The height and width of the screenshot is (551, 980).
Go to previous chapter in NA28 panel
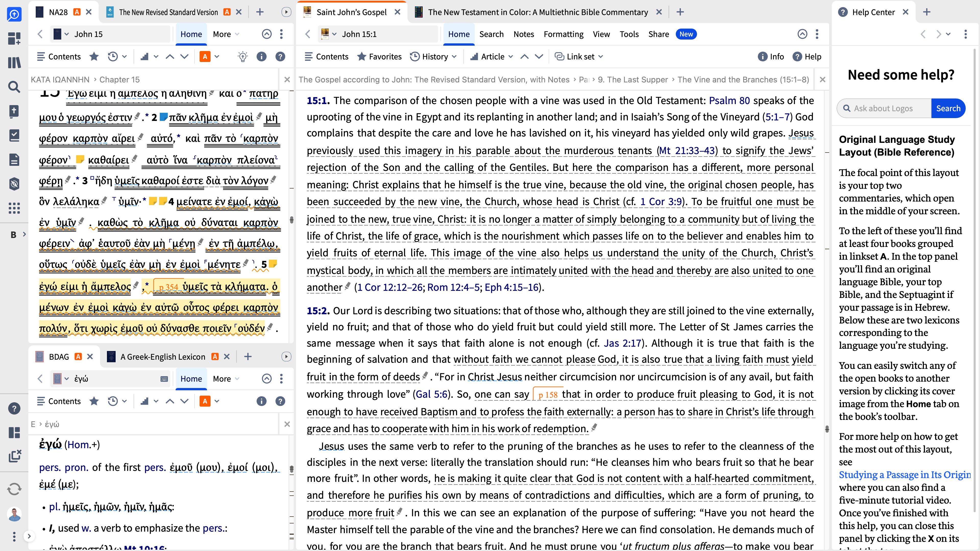[x=170, y=57]
